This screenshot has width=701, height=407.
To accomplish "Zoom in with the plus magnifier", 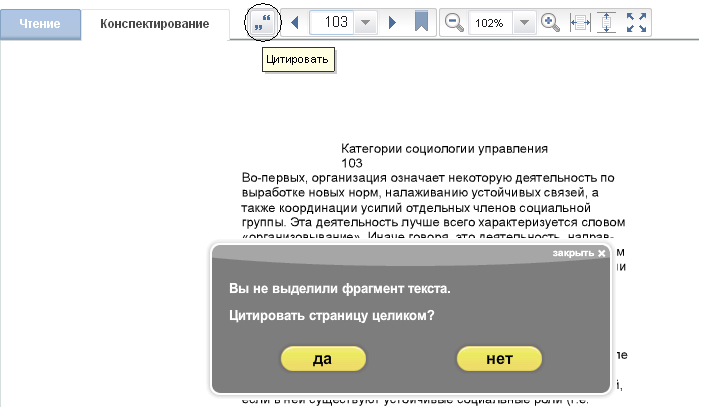I will [550, 22].
